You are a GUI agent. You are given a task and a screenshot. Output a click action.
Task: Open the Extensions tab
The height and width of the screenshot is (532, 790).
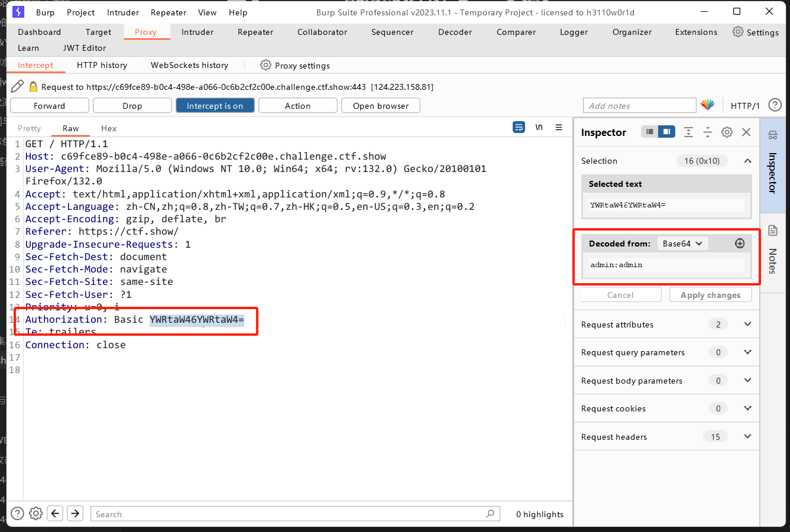(696, 32)
